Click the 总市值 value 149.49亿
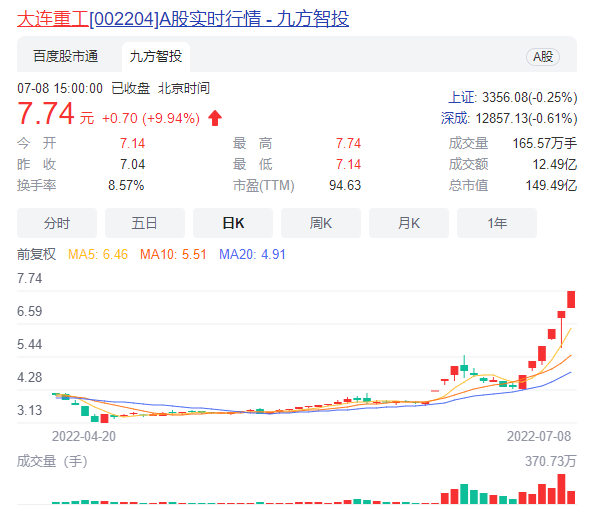Viewport: 601px width, 515px height. click(551, 185)
